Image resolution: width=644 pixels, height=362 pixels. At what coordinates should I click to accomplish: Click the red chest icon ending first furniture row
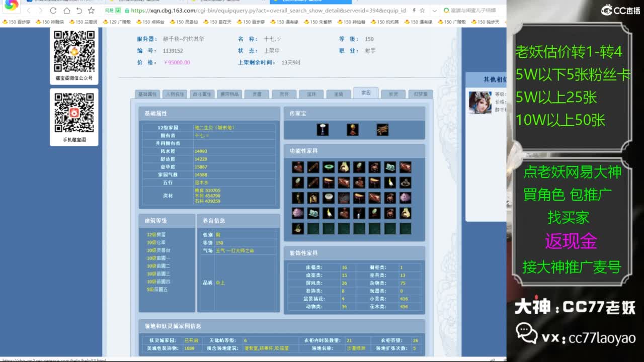point(405,167)
